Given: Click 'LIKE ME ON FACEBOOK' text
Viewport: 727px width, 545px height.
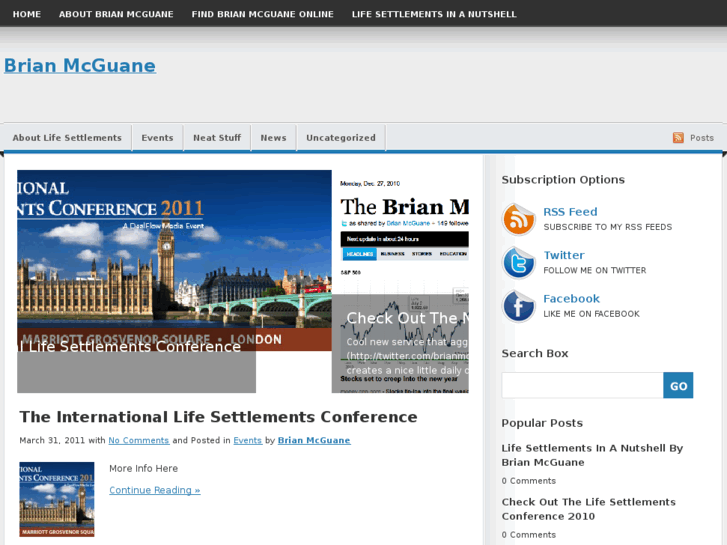Looking at the screenshot, I should coord(591,314).
